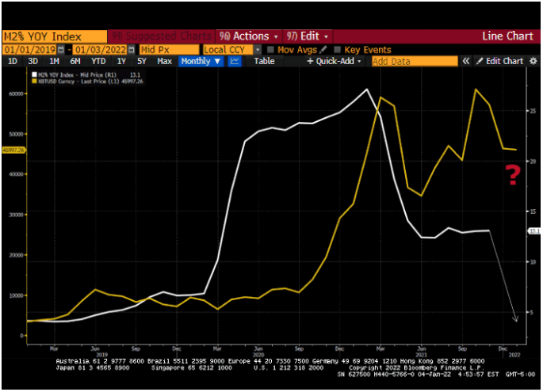Select the 3D range tab
Image resolution: width=543 pixels, height=392 pixels.
click(33, 61)
